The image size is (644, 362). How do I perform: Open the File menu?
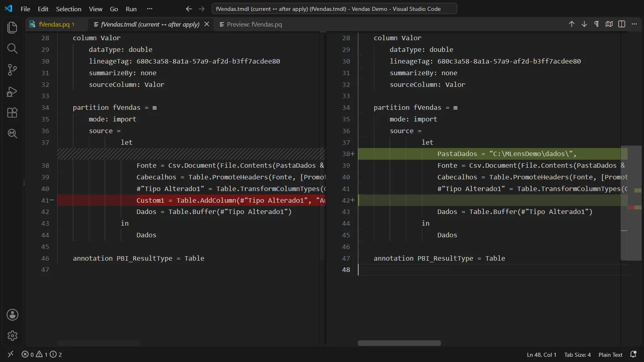tap(25, 9)
